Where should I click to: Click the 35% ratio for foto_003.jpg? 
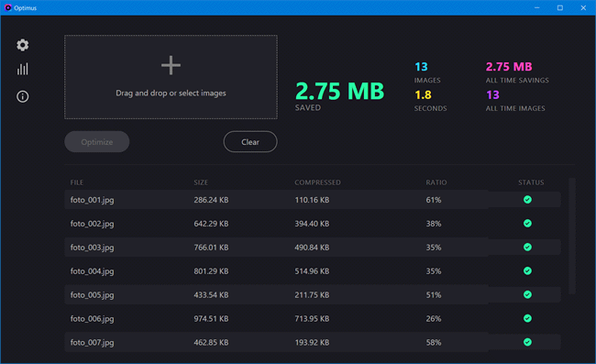point(434,248)
